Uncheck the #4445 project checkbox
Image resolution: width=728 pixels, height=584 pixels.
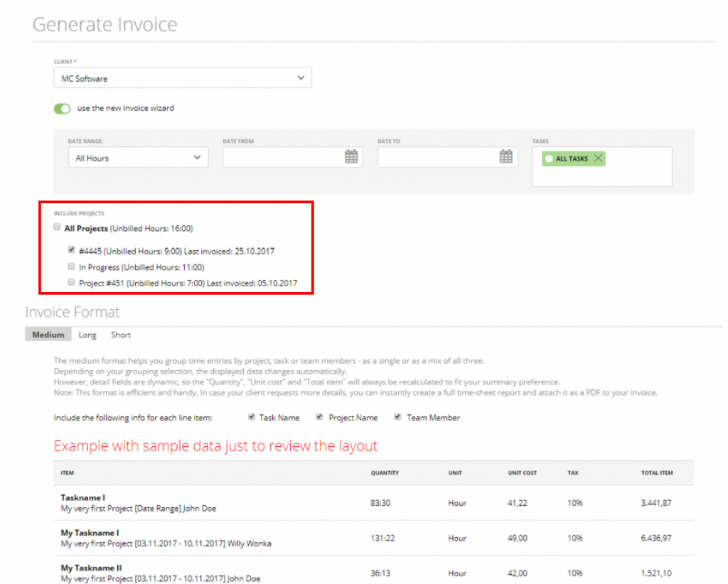pyautogui.click(x=71, y=249)
